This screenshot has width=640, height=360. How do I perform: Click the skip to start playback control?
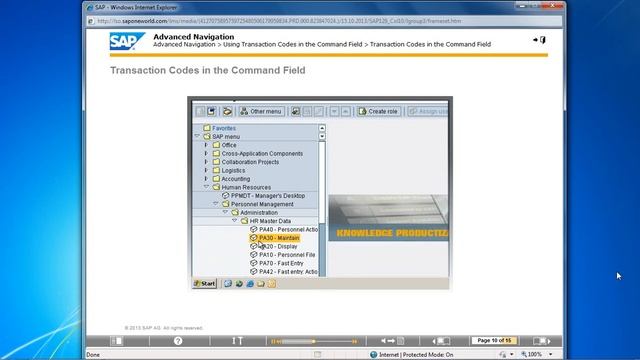point(276,341)
